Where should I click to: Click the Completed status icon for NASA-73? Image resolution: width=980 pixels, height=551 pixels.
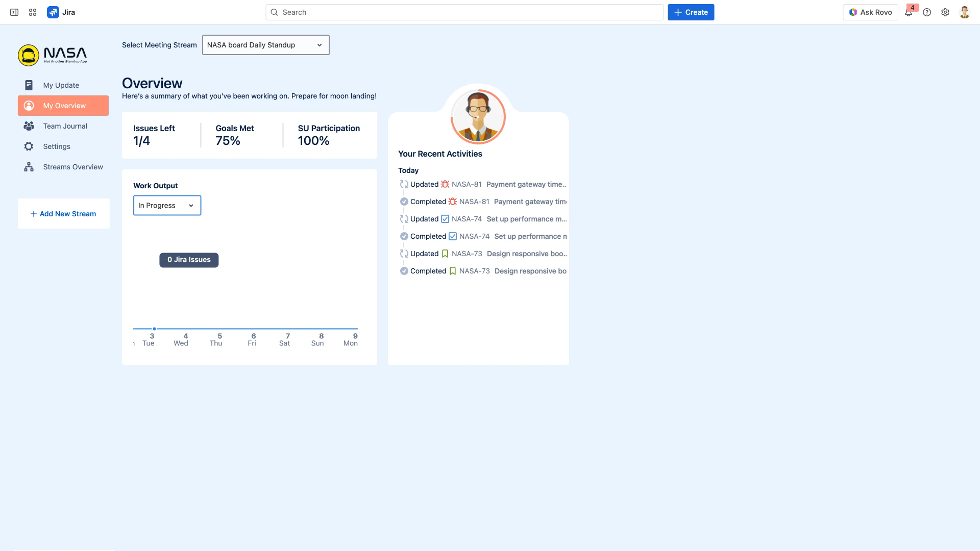pos(404,271)
